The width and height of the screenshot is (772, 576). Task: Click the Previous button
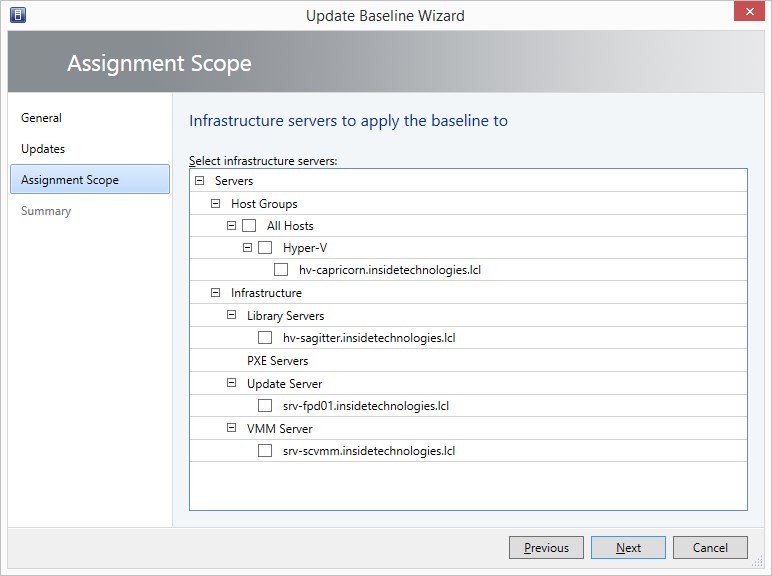(547, 547)
